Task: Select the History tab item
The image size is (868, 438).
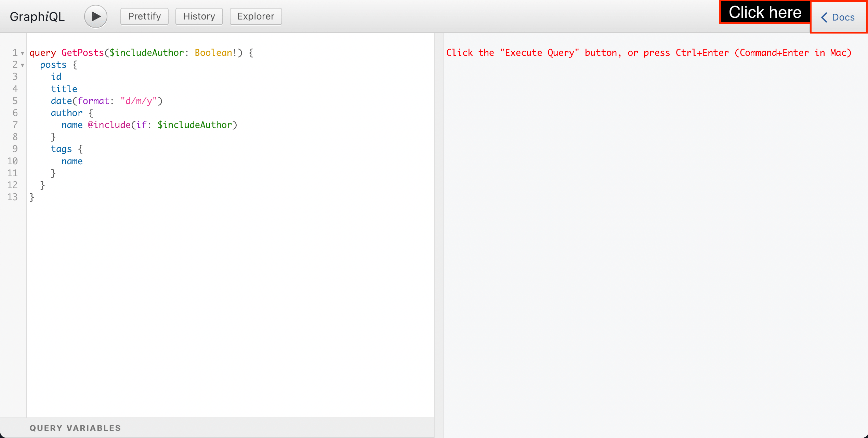Action: 199,16
